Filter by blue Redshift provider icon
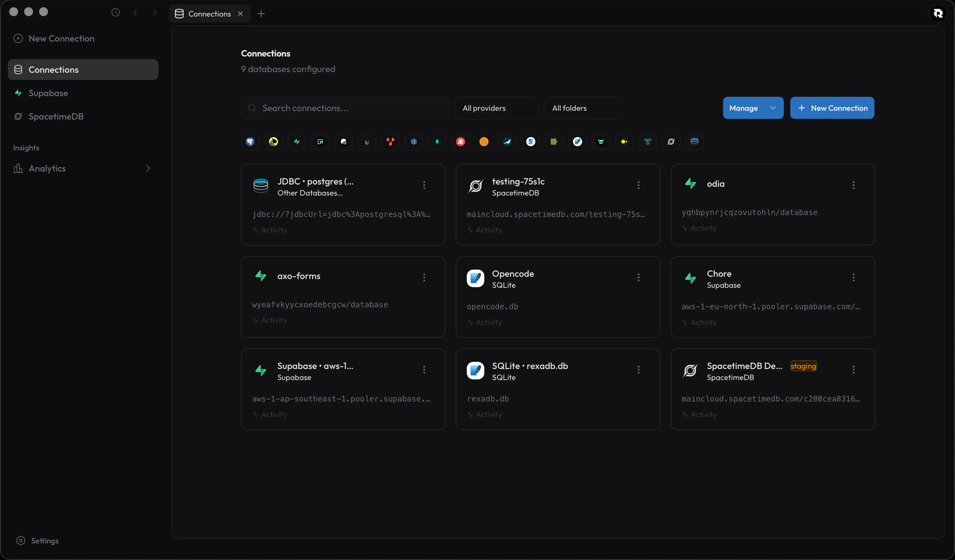The image size is (955, 560). [414, 142]
